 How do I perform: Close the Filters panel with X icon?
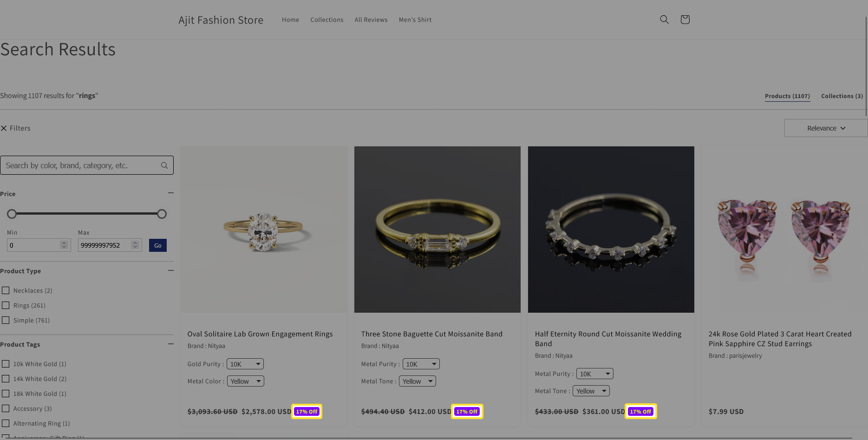[x=4, y=128]
